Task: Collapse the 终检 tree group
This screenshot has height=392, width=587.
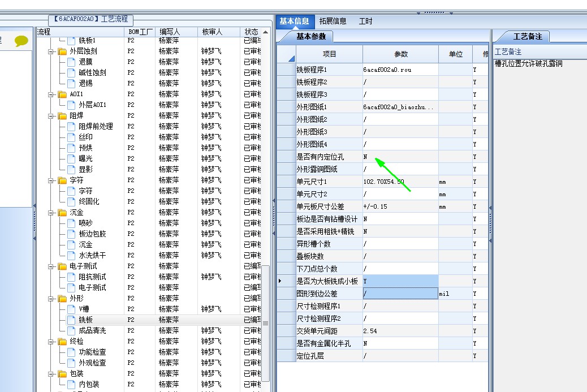Action: (50, 342)
